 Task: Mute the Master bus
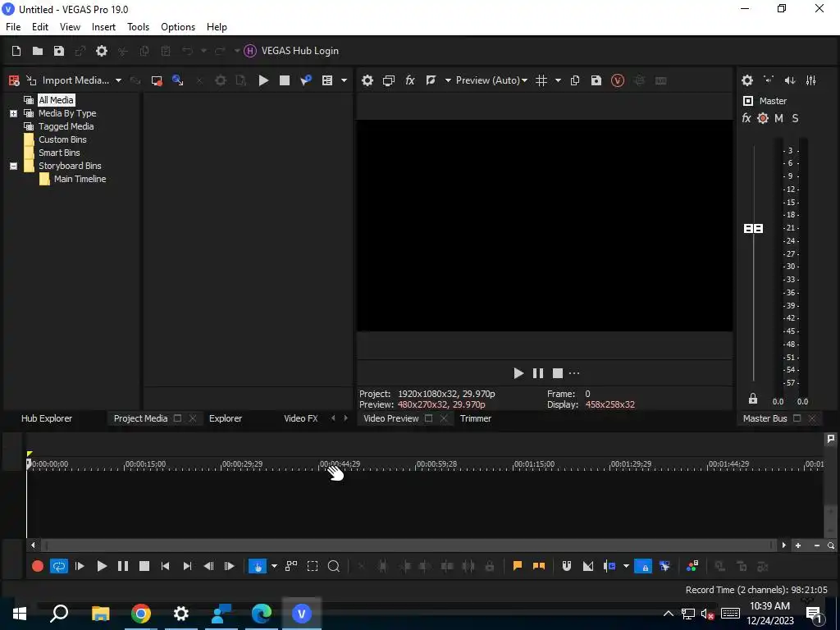click(x=779, y=118)
